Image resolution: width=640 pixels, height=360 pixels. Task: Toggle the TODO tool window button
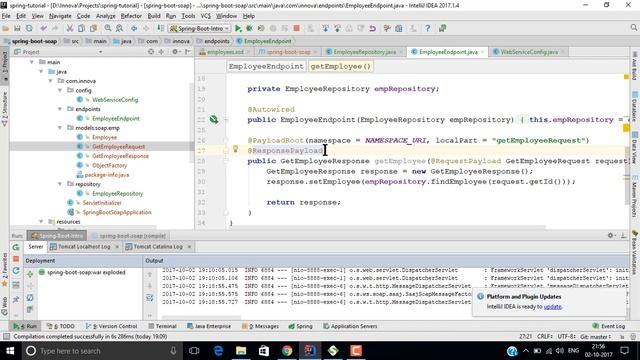[61, 326]
